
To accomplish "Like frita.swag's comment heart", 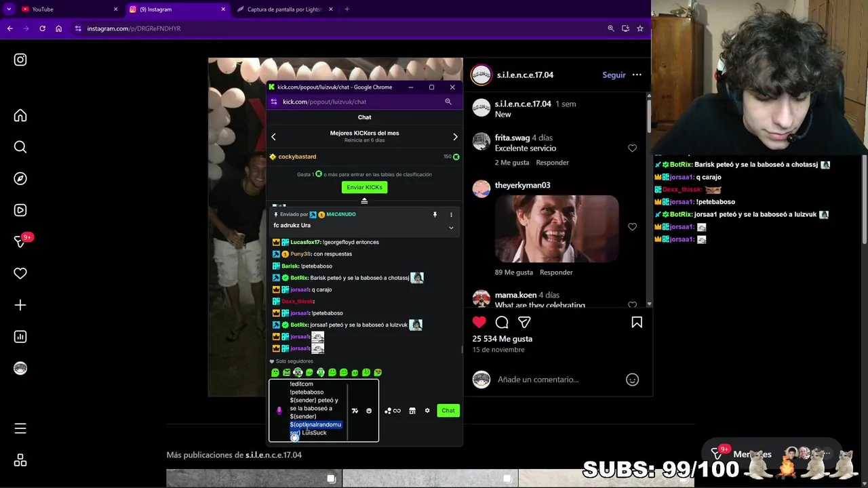I will (632, 148).
